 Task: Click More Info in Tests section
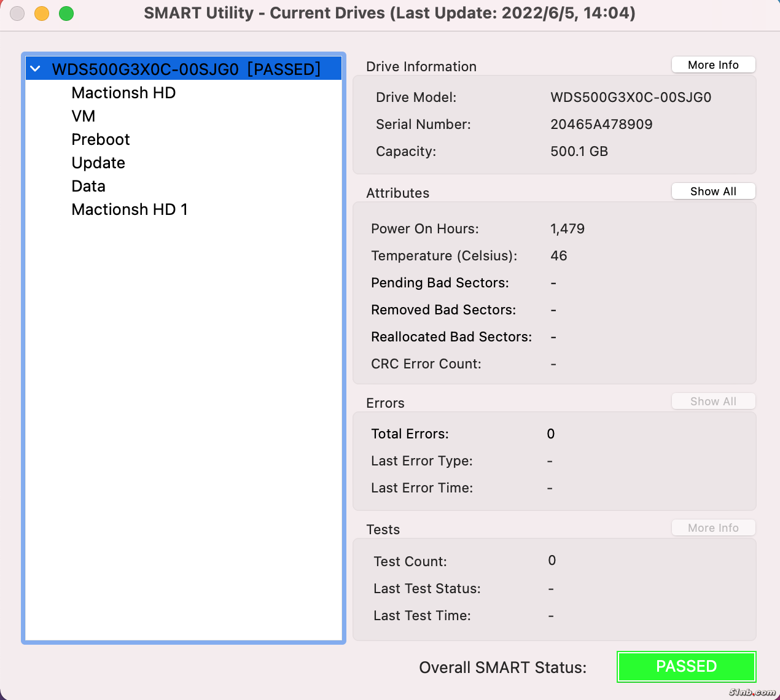[713, 528]
